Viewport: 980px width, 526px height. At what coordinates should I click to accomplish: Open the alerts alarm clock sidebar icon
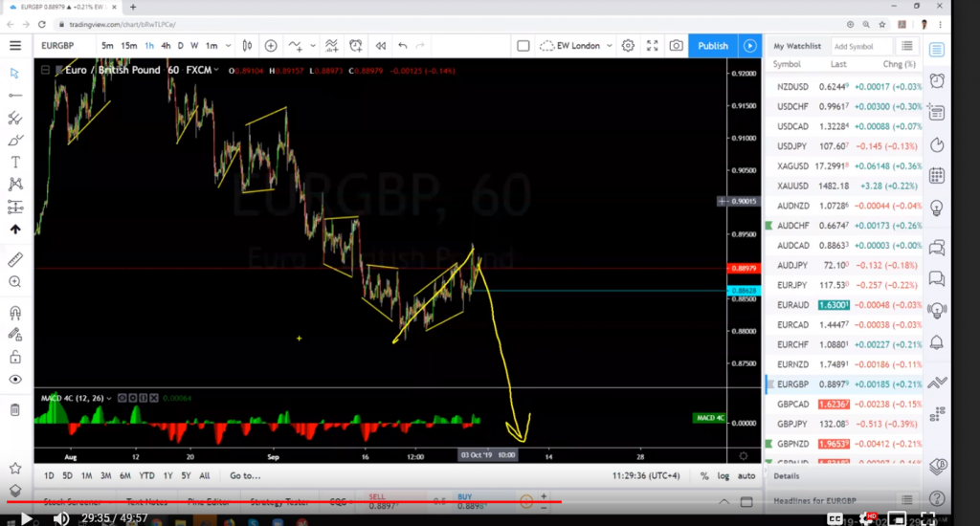(937, 80)
